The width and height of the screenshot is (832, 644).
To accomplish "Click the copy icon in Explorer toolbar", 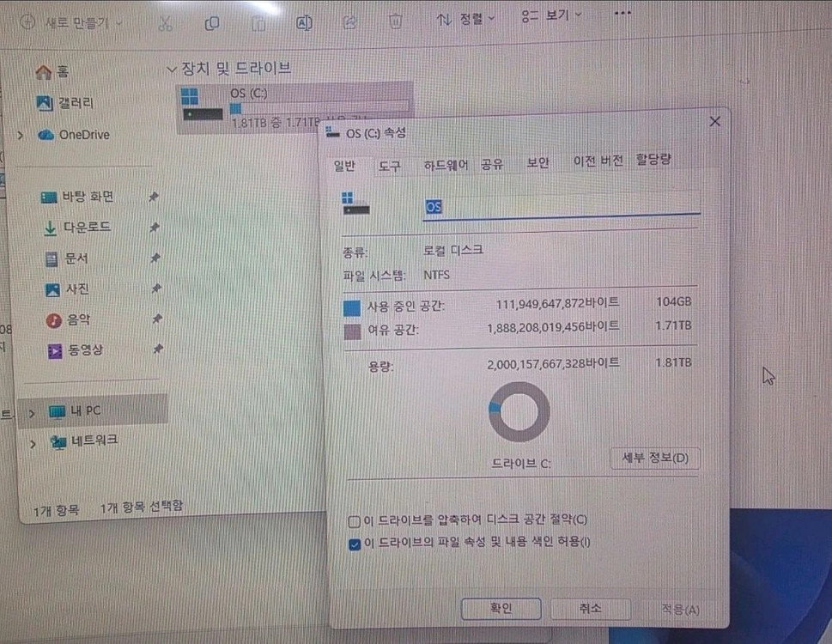I will [212, 23].
